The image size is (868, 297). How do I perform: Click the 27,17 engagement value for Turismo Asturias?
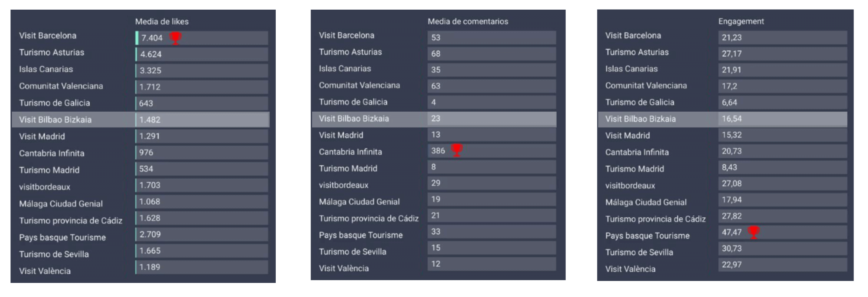click(732, 54)
